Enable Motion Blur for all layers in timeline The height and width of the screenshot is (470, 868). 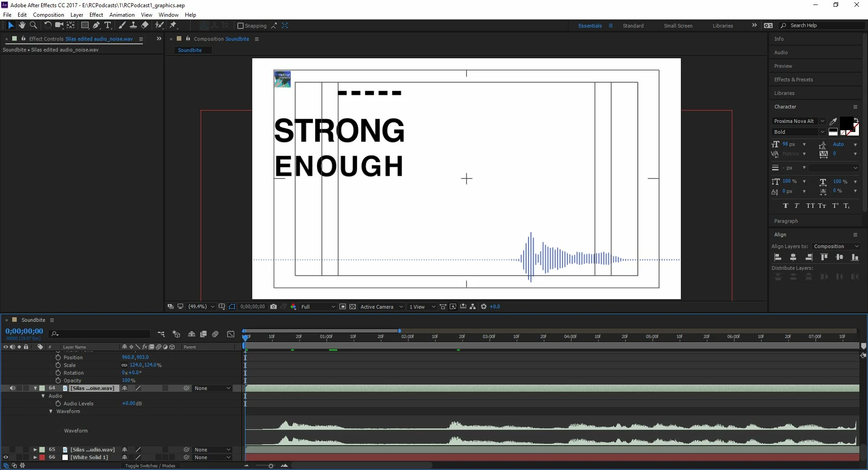point(216,334)
